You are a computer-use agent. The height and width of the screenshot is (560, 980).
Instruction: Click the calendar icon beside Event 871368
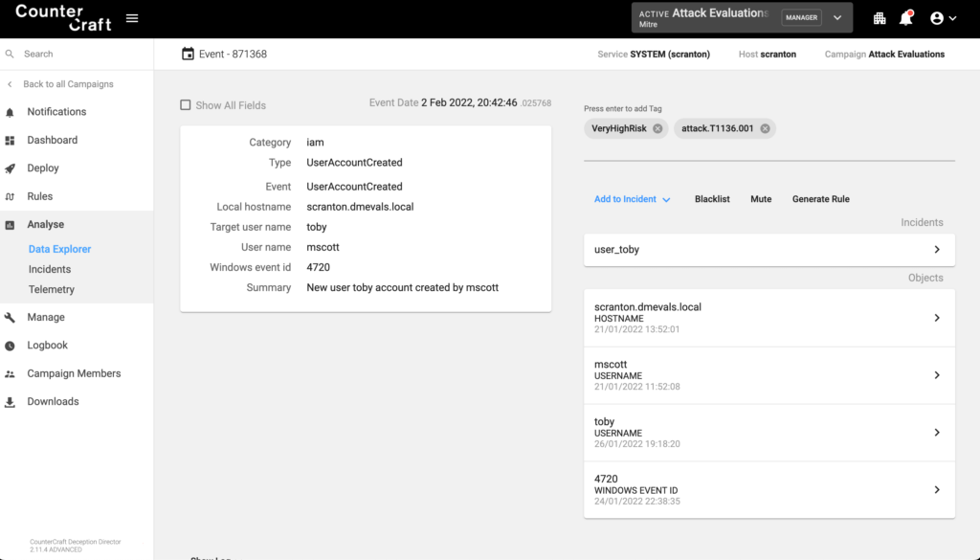[x=188, y=55]
